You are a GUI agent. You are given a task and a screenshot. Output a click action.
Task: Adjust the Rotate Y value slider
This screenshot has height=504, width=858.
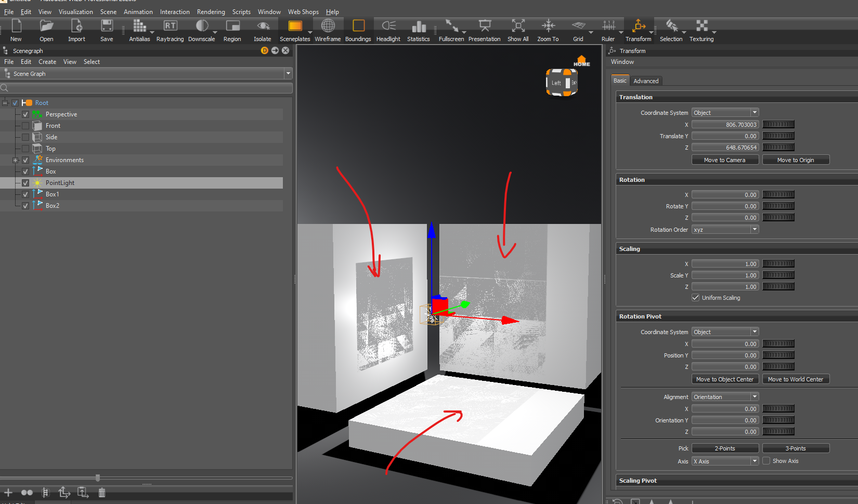coord(778,206)
